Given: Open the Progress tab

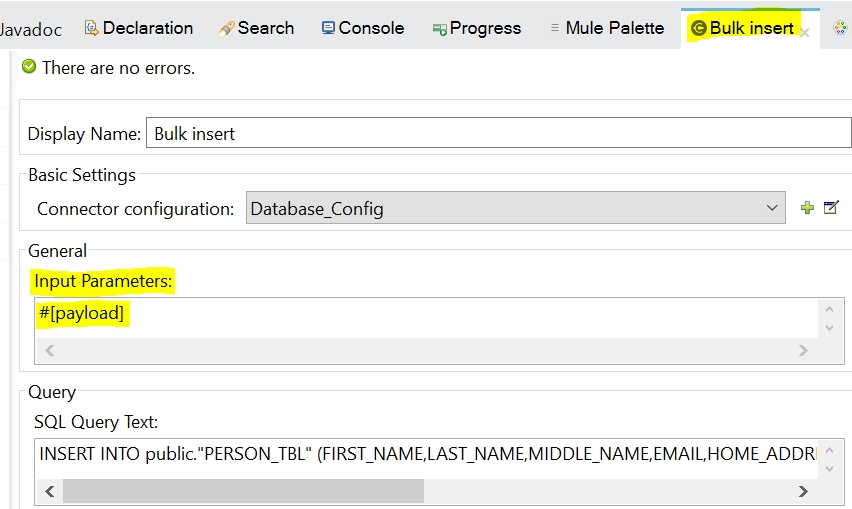Looking at the screenshot, I should pos(476,28).
